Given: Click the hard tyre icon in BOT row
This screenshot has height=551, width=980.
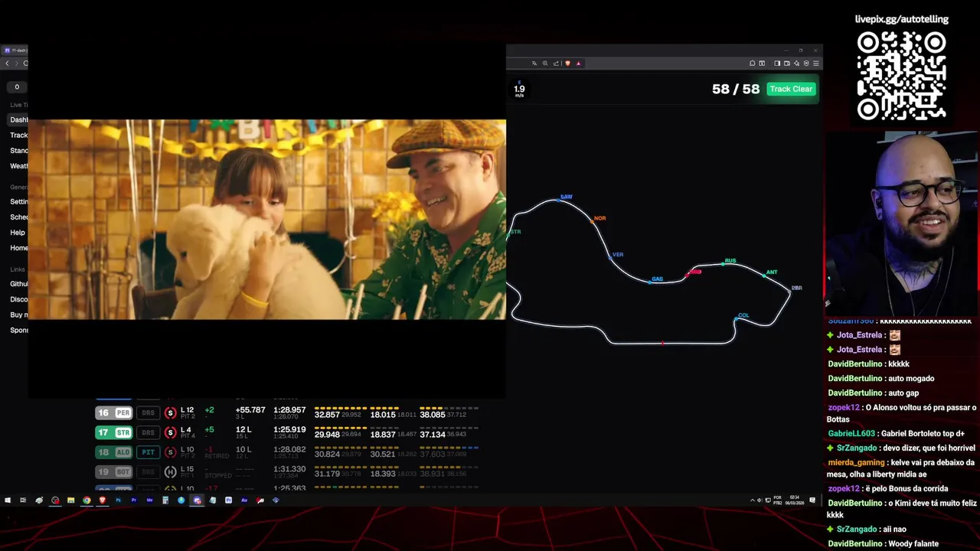Looking at the screenshot, I should click(170, 472).
